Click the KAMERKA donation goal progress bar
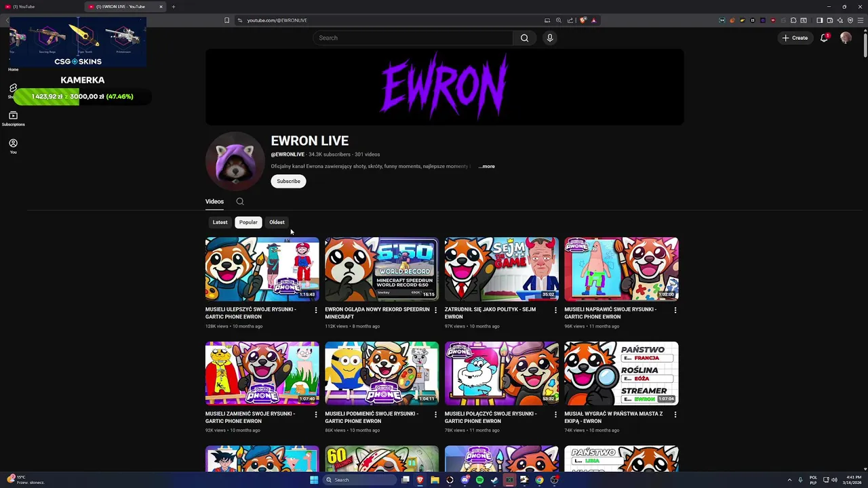Viewport: 868px width, 488px height. click(82, 97)
